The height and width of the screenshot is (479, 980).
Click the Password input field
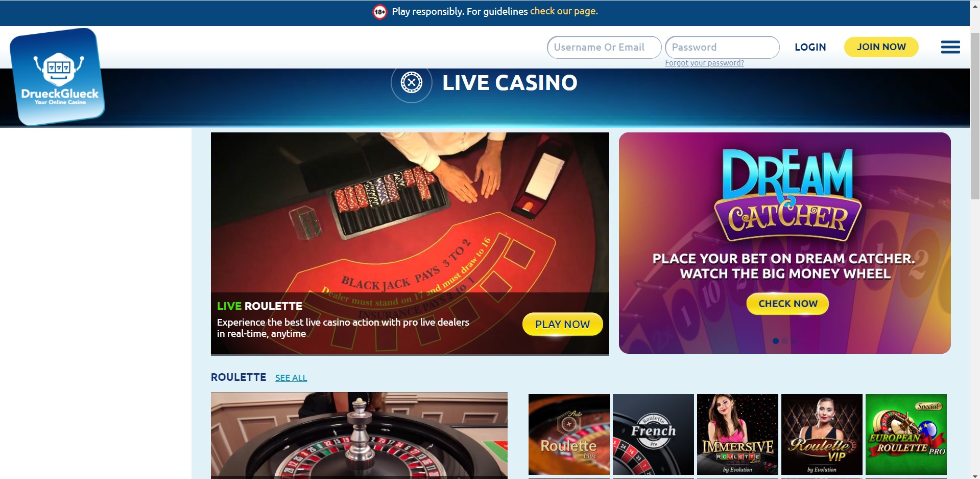pyautogui.click(x=722, y=47)
